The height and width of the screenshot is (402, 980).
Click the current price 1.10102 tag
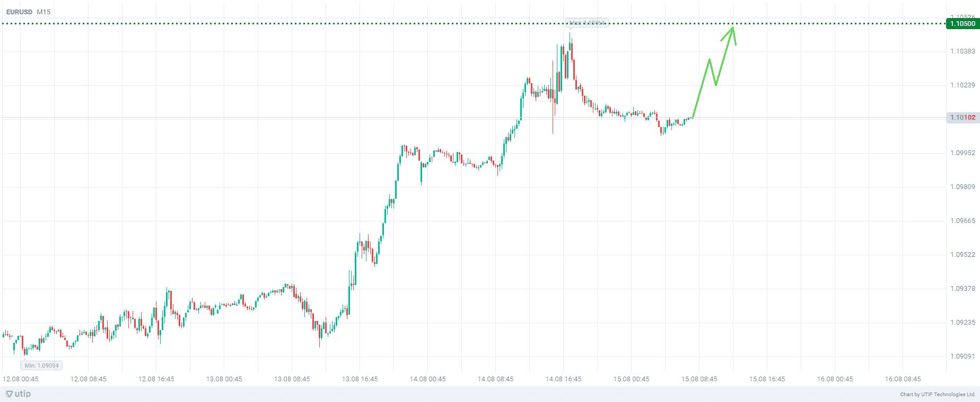pos(962,118)
